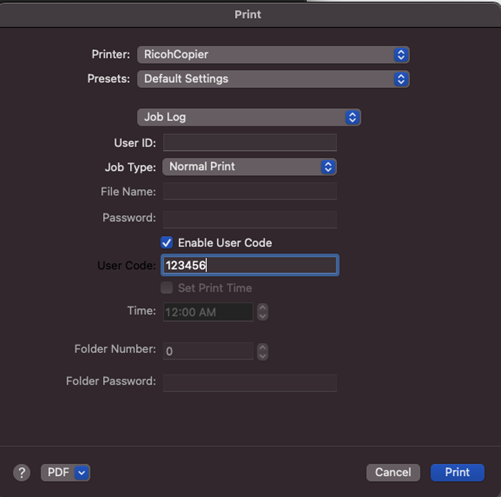Toggle the Set Print Time checkbox
501x497 pixels.
(x=167, y=288)
